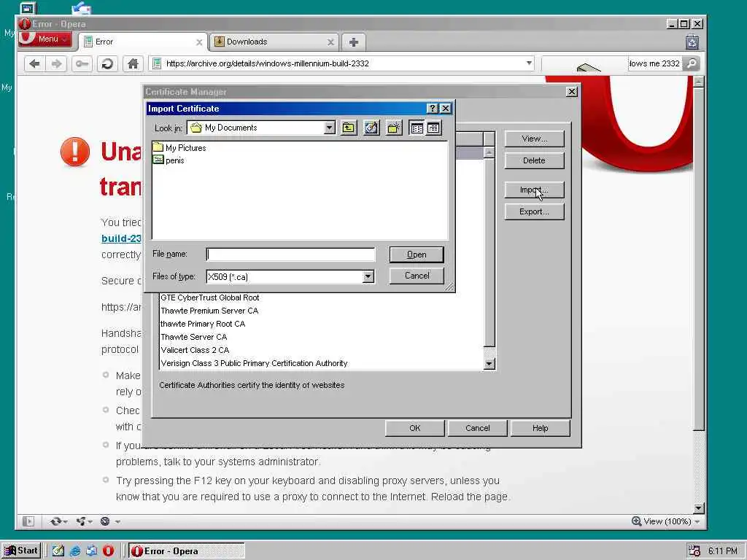
Task: Open the Opera Unite dropdown arrow
Action: click(90, 522)
